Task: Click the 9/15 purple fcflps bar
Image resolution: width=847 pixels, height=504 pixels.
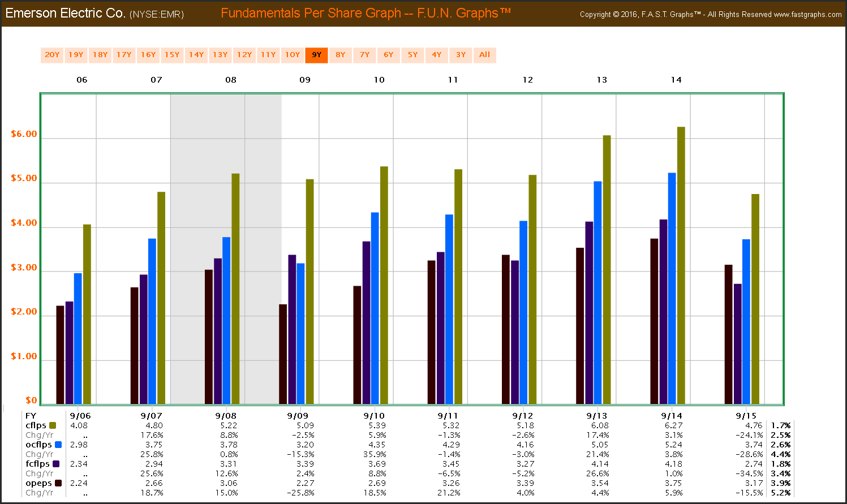Action: click(738, 344)
